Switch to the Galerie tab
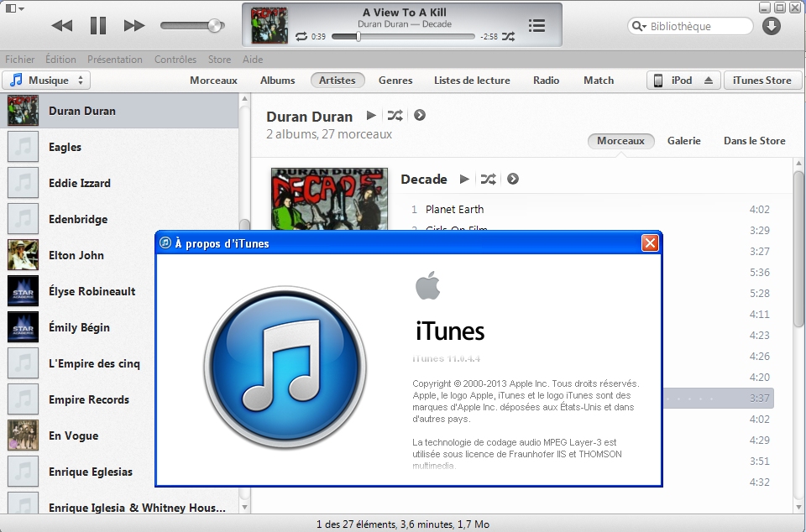 [x=683, y=141]
